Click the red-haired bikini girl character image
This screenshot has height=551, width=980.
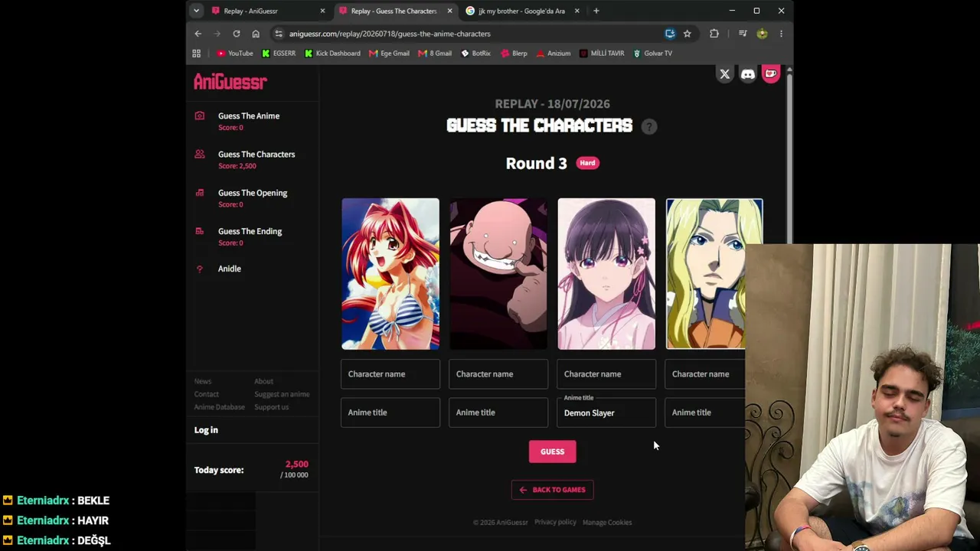(390, 274)
